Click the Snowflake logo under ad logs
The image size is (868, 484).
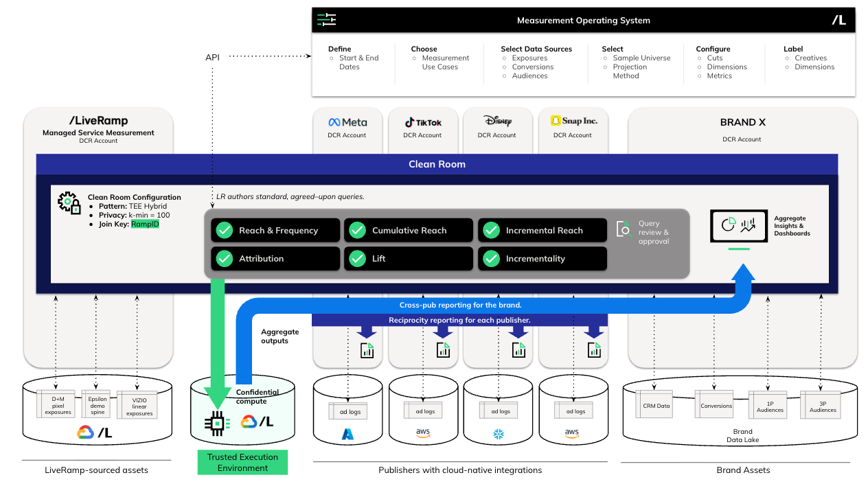tap(500, 434)
